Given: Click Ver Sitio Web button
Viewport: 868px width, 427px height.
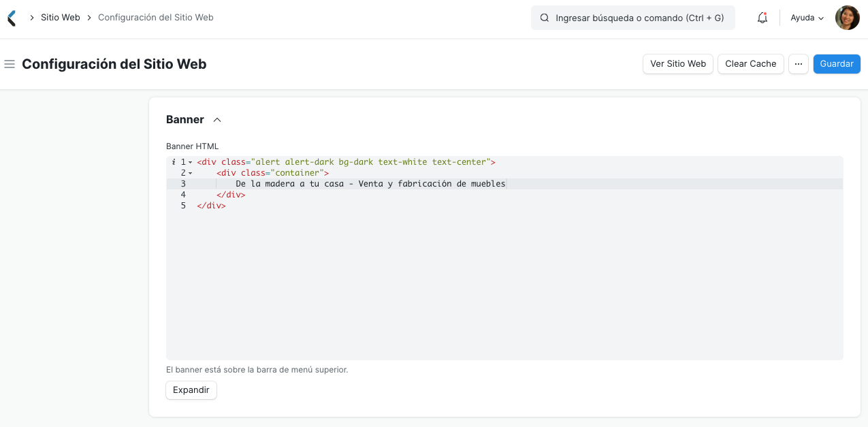Looking at the screenshot, I should (x=678, y=64).
